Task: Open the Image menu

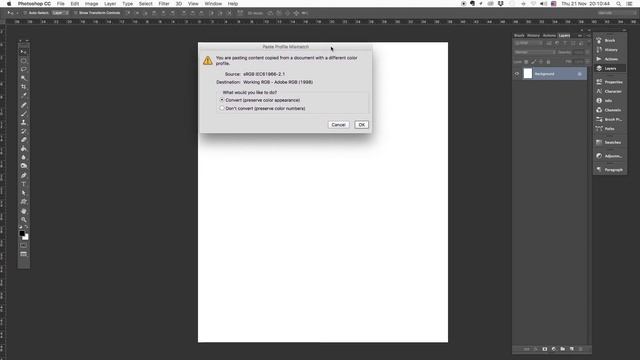Action: 91,4
